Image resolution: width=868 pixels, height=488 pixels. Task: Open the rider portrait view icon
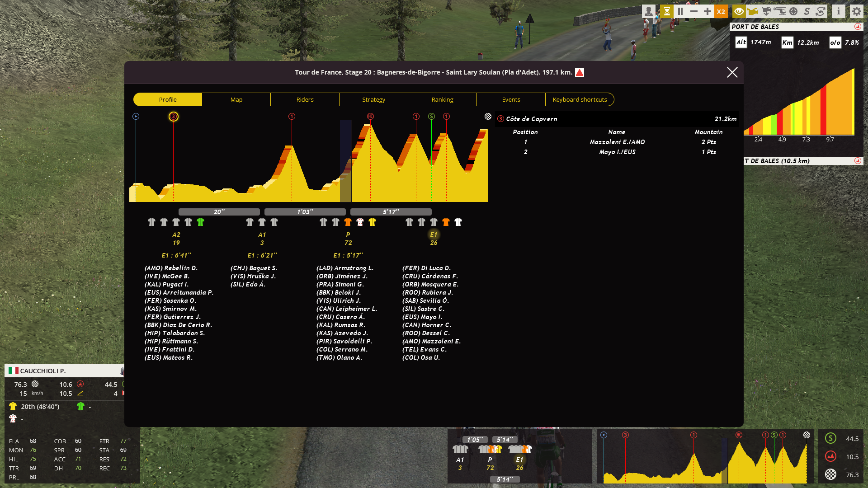(x=649, y=12)
